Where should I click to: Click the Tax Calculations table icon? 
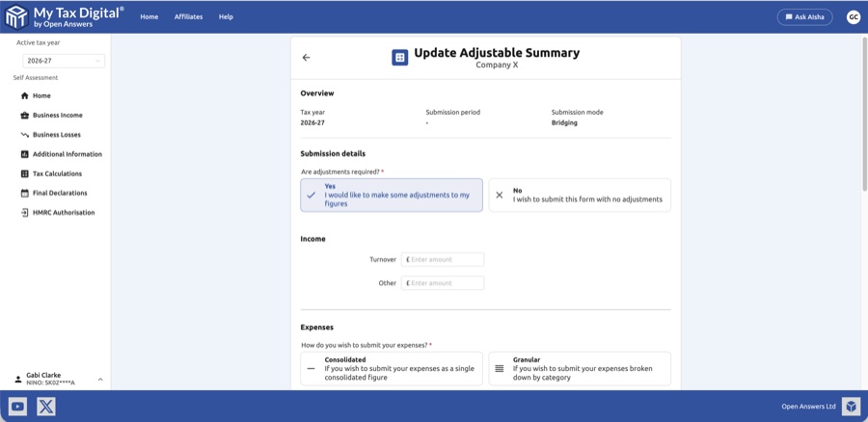click(x=24, y=173)
